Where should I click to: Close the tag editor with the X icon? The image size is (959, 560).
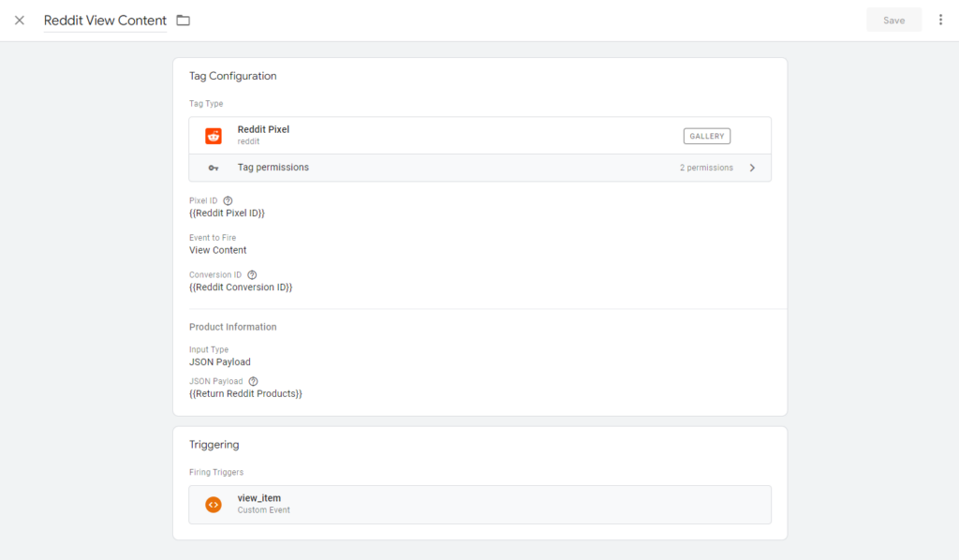(x=20, y=21)
